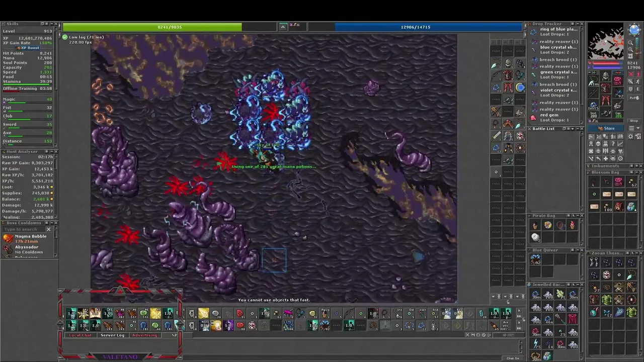This screenshot has width=644, height=362.
Task: Collapse the Skills panel
Action: tap(52, 24)
